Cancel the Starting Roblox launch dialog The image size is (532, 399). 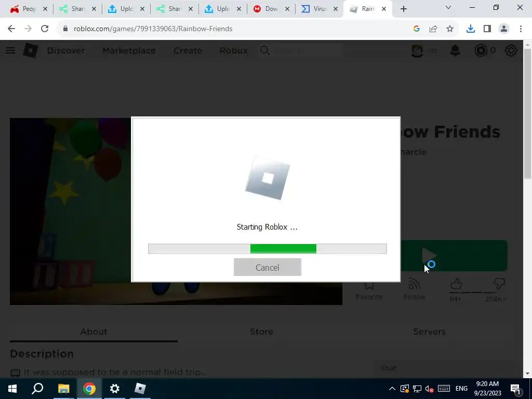coord(268,268)
